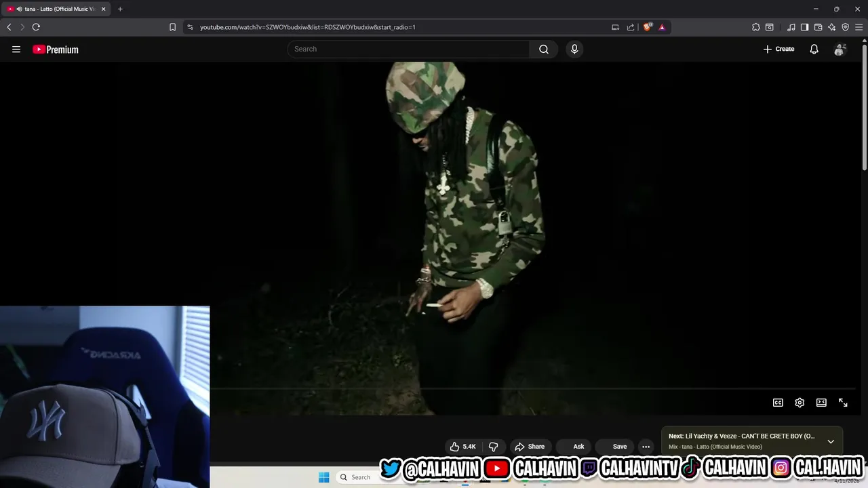868x488 pixels.
Task: Open the three-dot more actions menu
Action: tap(646, 447)
